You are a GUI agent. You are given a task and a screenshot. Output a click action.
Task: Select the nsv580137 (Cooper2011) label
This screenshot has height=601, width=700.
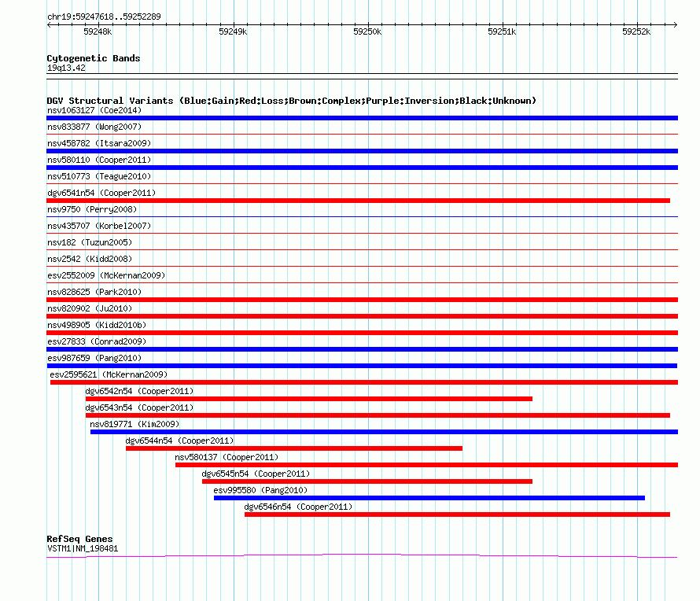click(x=227, y=457)
